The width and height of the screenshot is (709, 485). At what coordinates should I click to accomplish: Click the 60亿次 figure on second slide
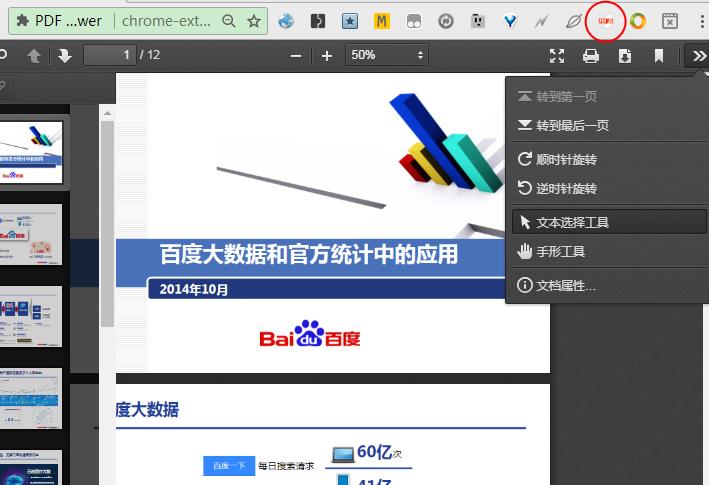pos(379,452)
